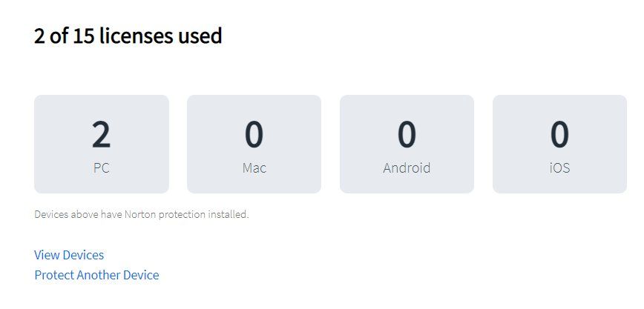This screenshot has height=309, width=644.
Task: Click the zero count above iOS
Action: click(559, 135)
